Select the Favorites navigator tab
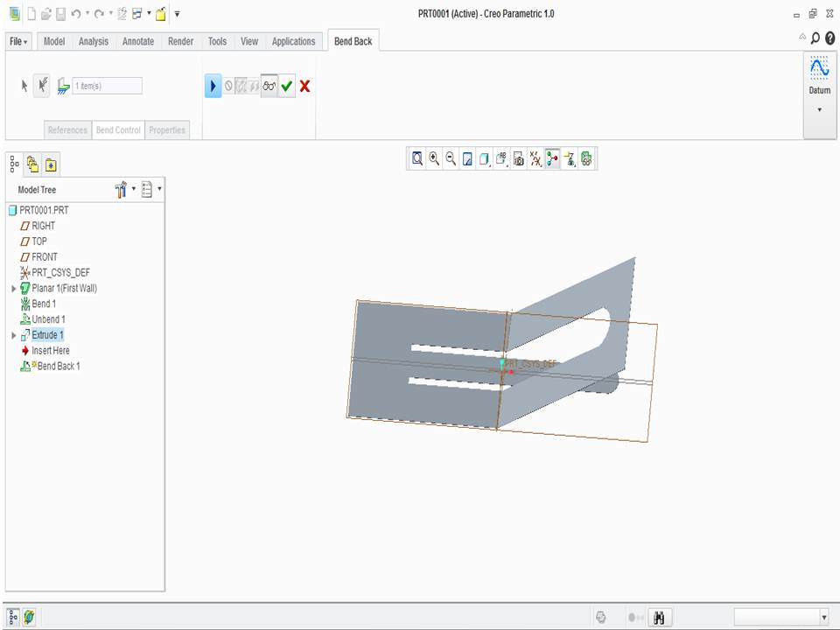This screenshot has width=840, height=630. (51, 165)
